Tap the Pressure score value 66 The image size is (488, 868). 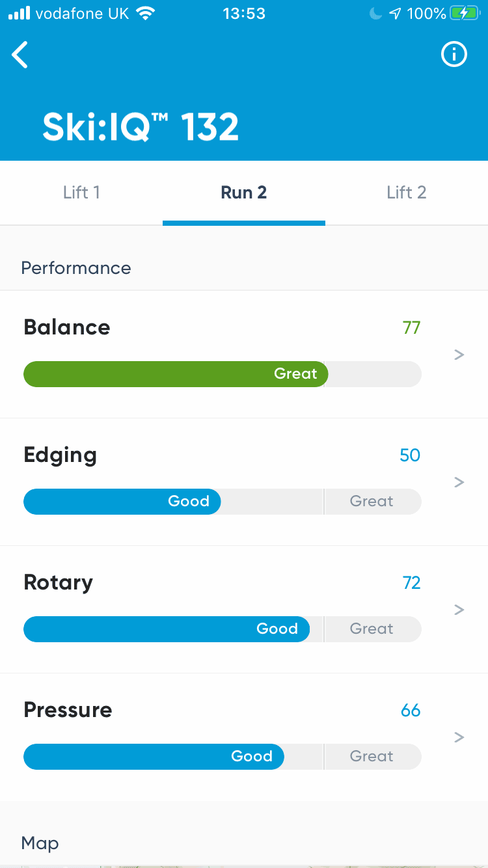click(x=411, y=710)
